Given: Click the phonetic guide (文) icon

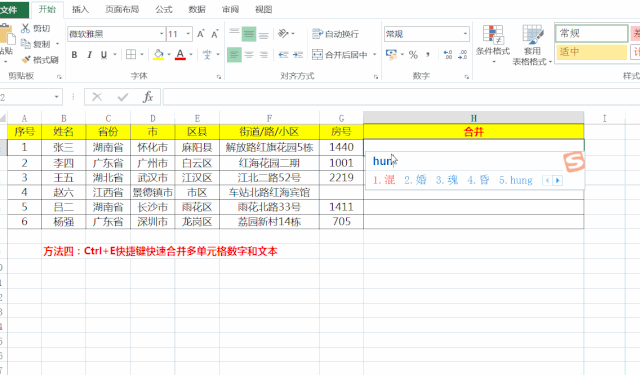Looking at the screenshot, I should 207,54.
